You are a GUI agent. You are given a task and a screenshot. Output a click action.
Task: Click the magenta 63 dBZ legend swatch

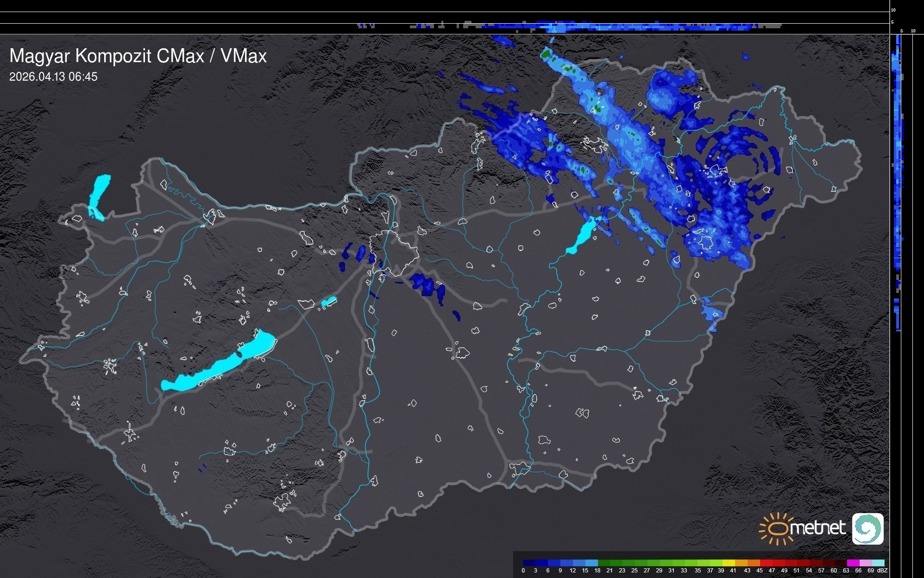(853, 563)
